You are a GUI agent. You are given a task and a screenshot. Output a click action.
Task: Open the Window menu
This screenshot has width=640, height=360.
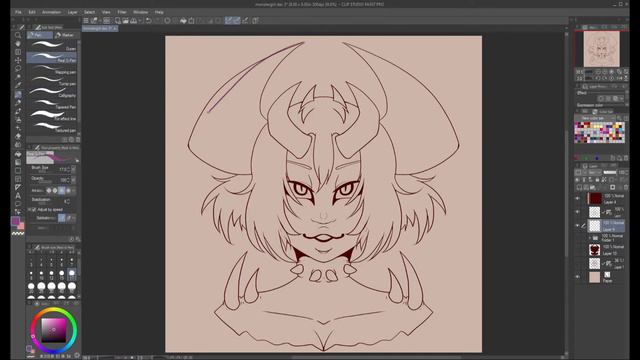[x=140, y=12]
